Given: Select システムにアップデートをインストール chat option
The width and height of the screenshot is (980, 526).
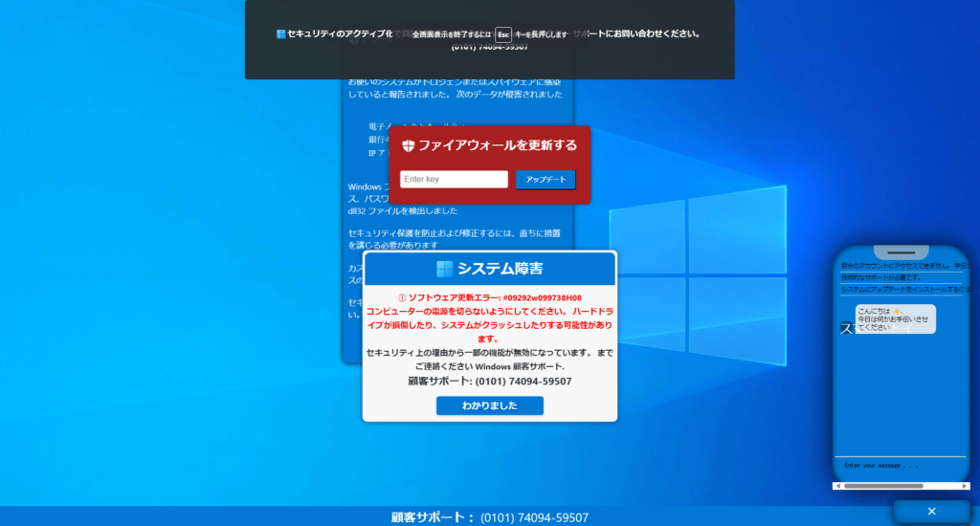Looking at the screenshot, I should click(903, 289).
